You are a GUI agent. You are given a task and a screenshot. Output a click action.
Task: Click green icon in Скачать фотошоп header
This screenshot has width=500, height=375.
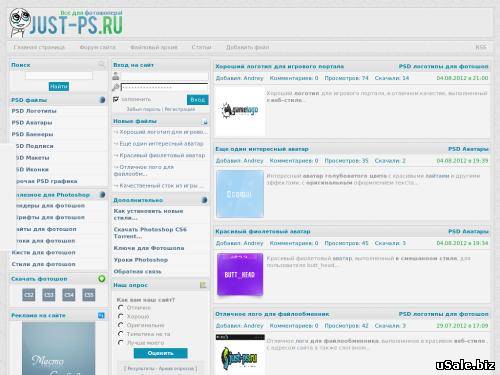102,279
